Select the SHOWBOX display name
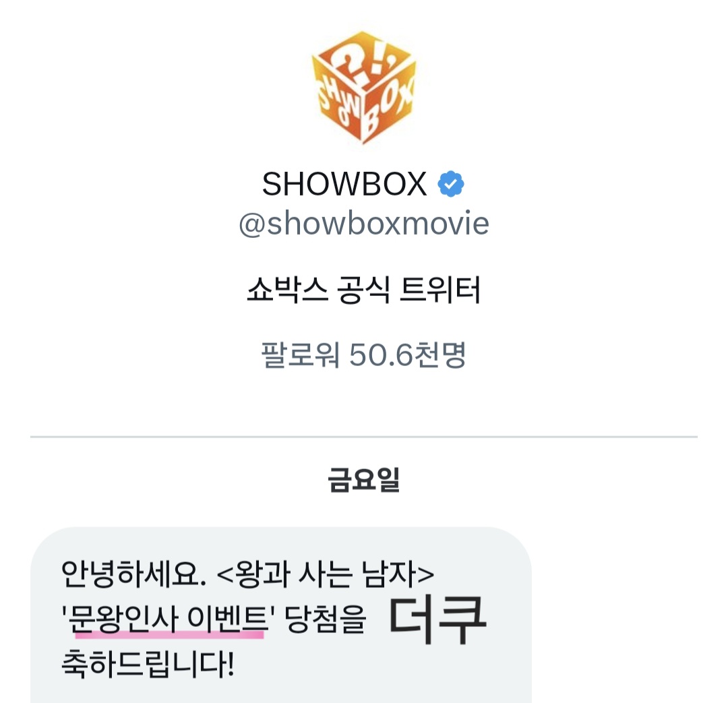The image size is (728, 703). [x=344, y=184]
